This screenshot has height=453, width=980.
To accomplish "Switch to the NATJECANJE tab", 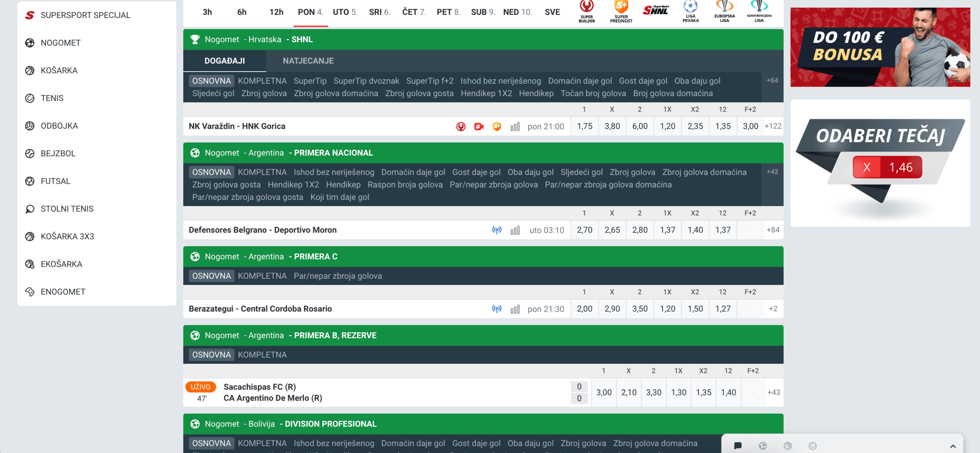I will coord(308,61).
